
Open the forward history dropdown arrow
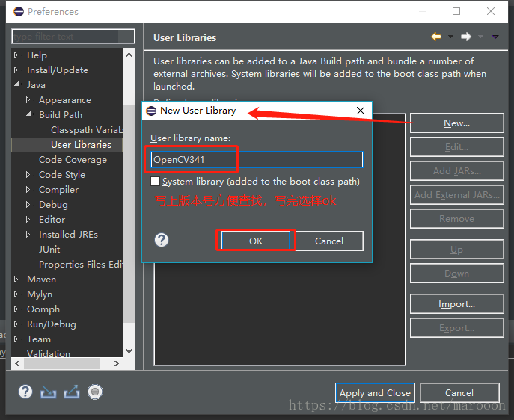[x=480, y=37]
